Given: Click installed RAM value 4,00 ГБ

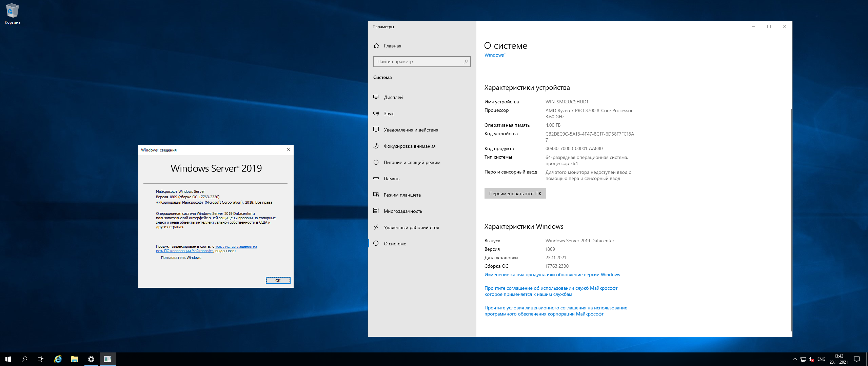Looking at the screenshot, I should pos(553,125).
